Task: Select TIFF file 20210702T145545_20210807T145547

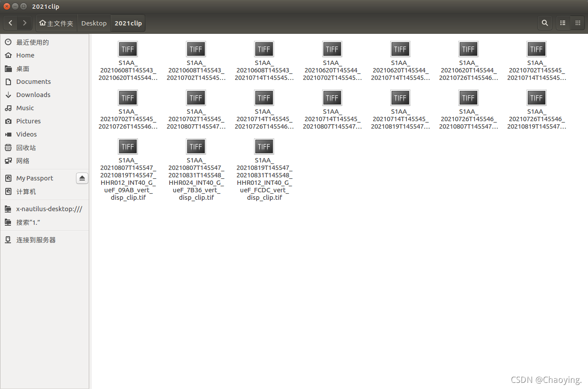Action: pyautogui.click(x=196, y=110)
